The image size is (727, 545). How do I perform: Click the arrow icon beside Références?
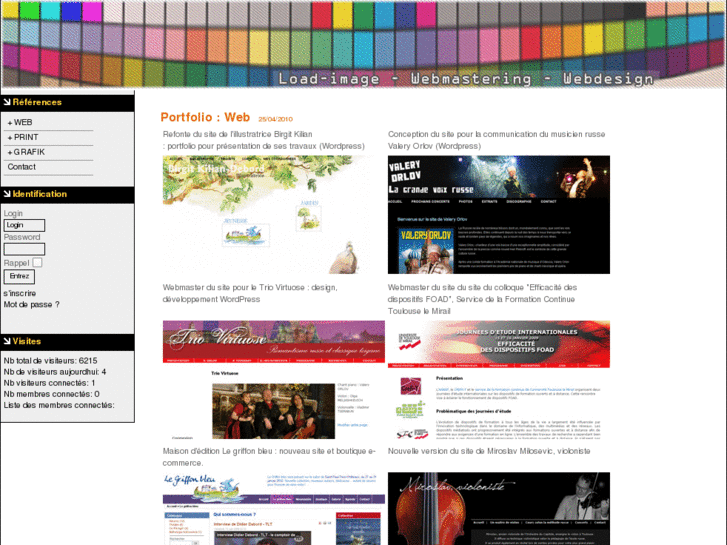point(7,102)
